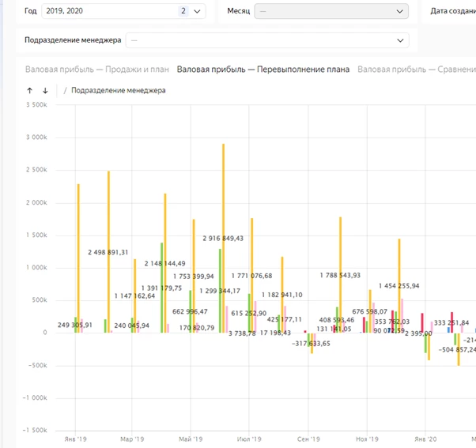Click data label 1 771 076,68
The height and width of the screenshot is (448, 476).
[x=251, y=276]
